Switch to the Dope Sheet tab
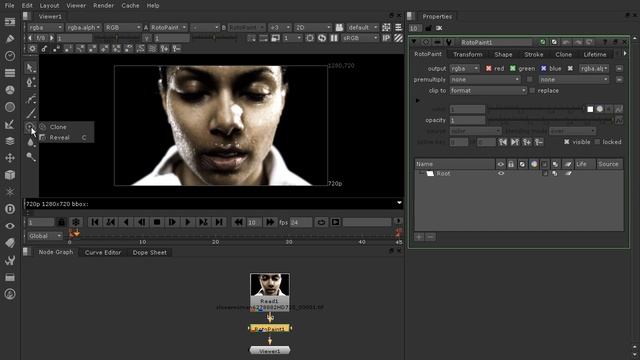 click(x=149, y=252)
